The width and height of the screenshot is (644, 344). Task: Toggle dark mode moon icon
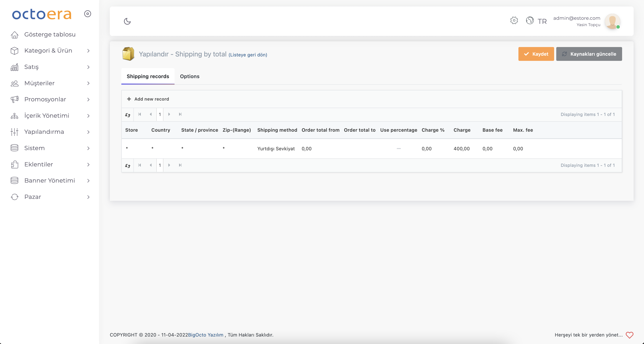127,21
